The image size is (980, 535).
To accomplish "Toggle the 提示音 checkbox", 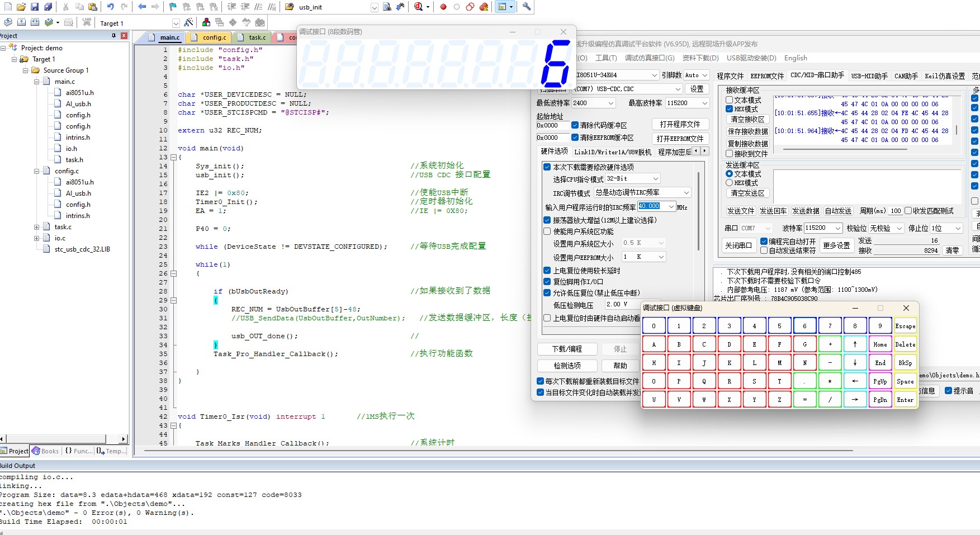I will point(948,390).
